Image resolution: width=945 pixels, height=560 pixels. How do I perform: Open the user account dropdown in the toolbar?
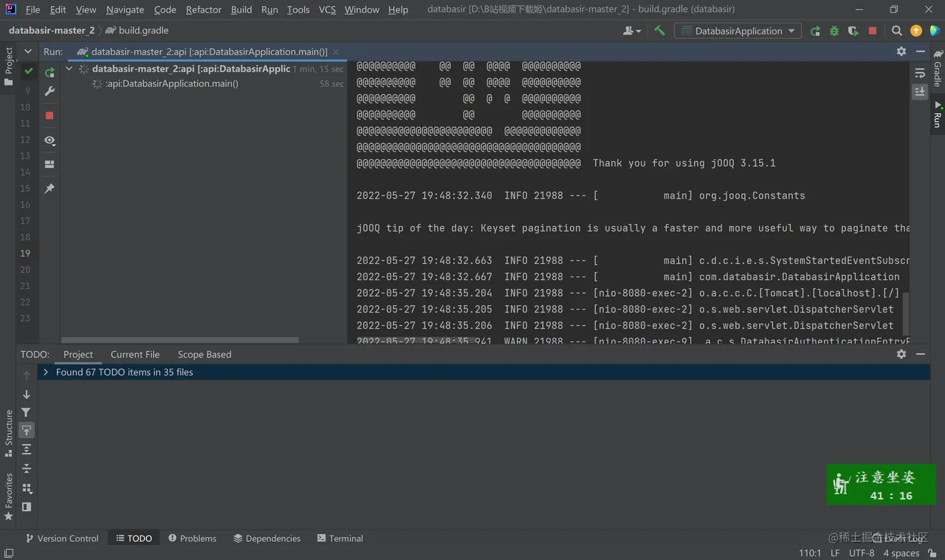632,31
